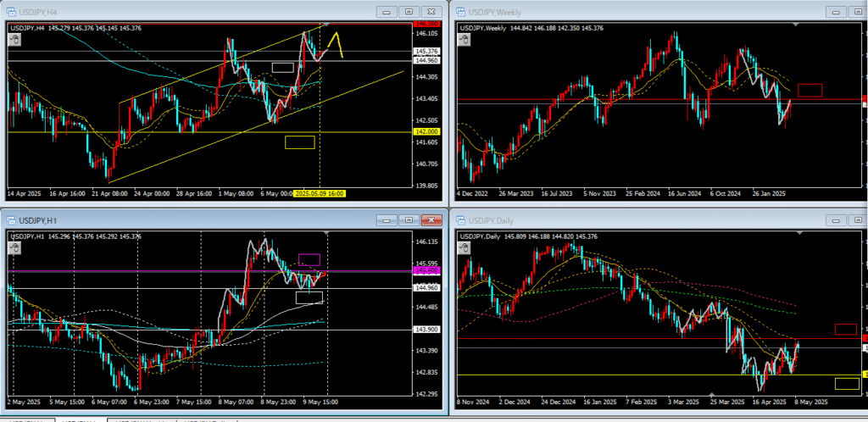Select the white rectangle object in H4 chart

pyautogui.click(x=282, y=68)
